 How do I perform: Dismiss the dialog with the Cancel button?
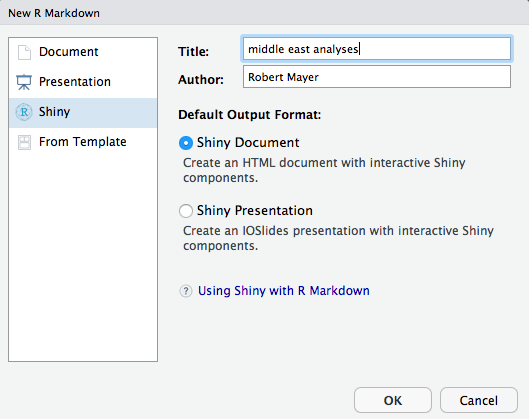point(478,400)
